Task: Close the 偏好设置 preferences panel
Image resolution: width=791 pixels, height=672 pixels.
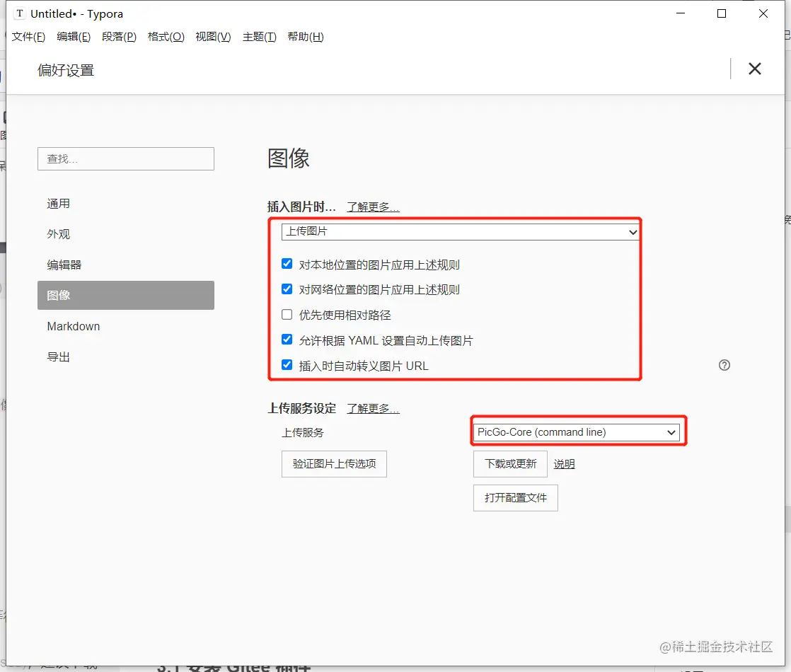Action: [x=754, y=69]
